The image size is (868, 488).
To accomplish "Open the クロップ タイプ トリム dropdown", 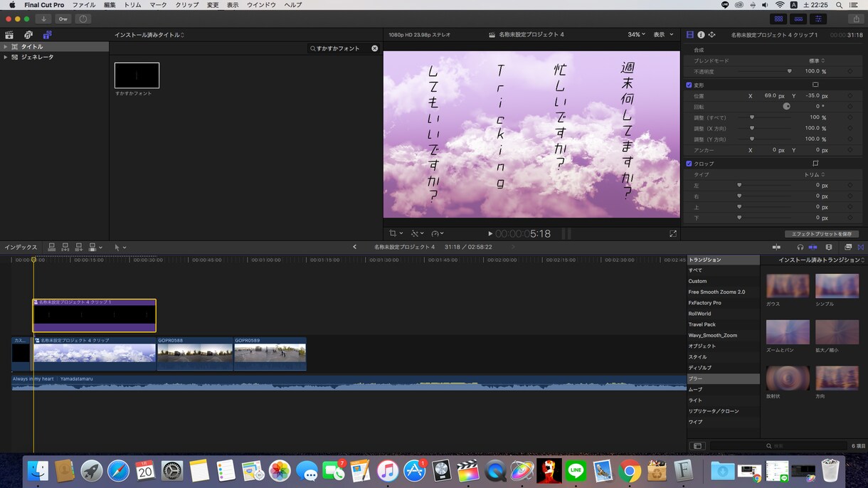I will pyautogui.click(x=815, y=174).
